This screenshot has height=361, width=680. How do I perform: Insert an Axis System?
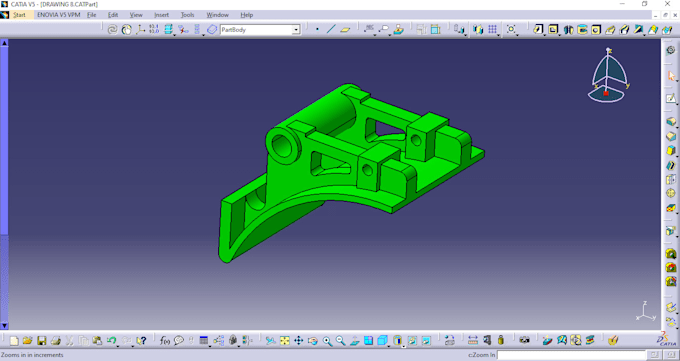[x=140, y=30]
